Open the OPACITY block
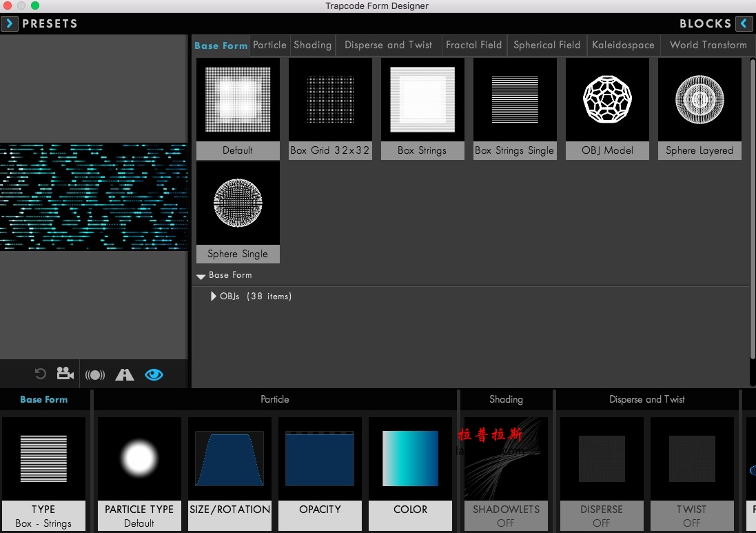This screenshot has height=533, width=756. click(x=320, y=474)
